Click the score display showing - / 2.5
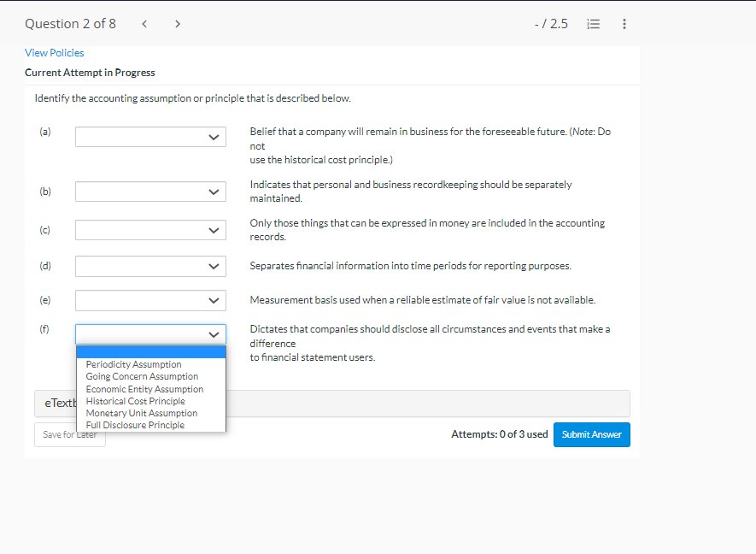 pos(551,24)
